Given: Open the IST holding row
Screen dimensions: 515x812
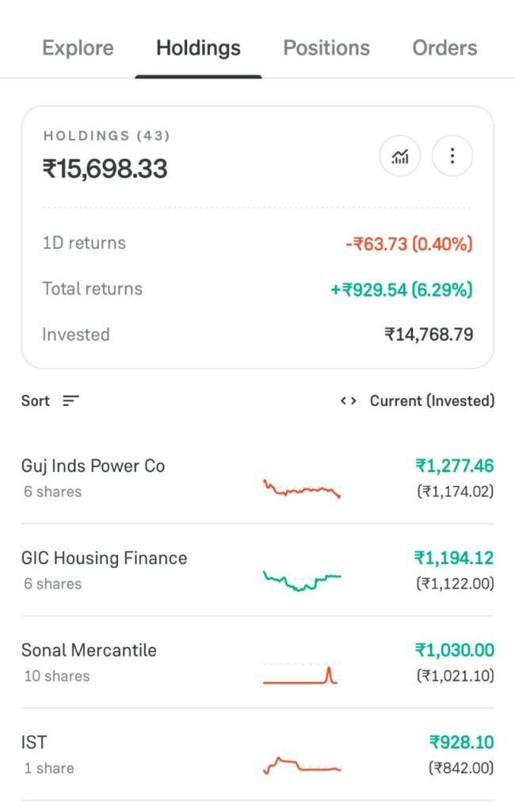Looking at the screenshot, I should click(257, 755).
